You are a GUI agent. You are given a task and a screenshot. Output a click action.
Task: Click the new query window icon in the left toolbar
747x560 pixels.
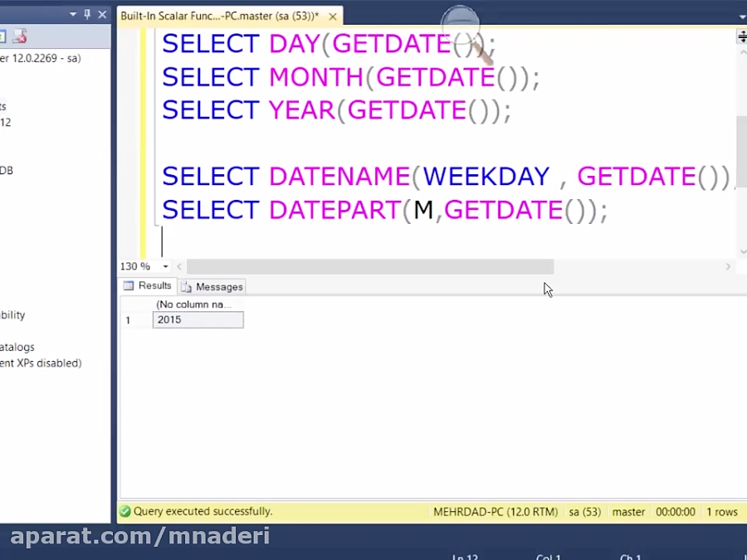coord(4,36)
